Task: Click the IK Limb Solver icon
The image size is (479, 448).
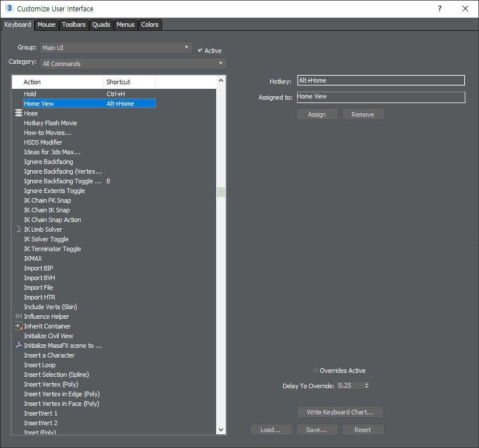Action: pos(19,229)
